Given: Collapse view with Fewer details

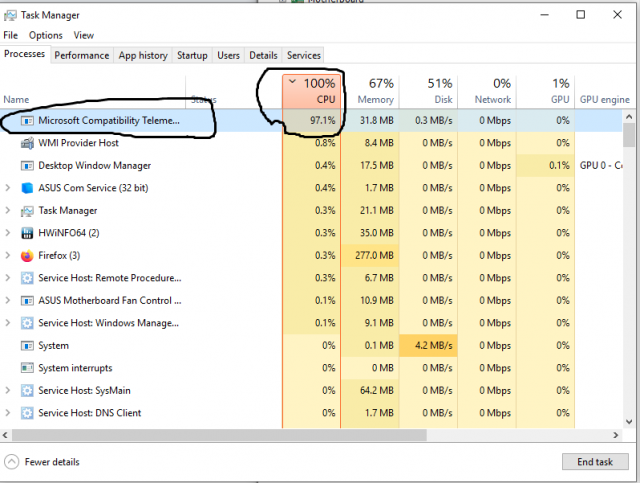Looking at the screenshot, I should pos(44,462).
